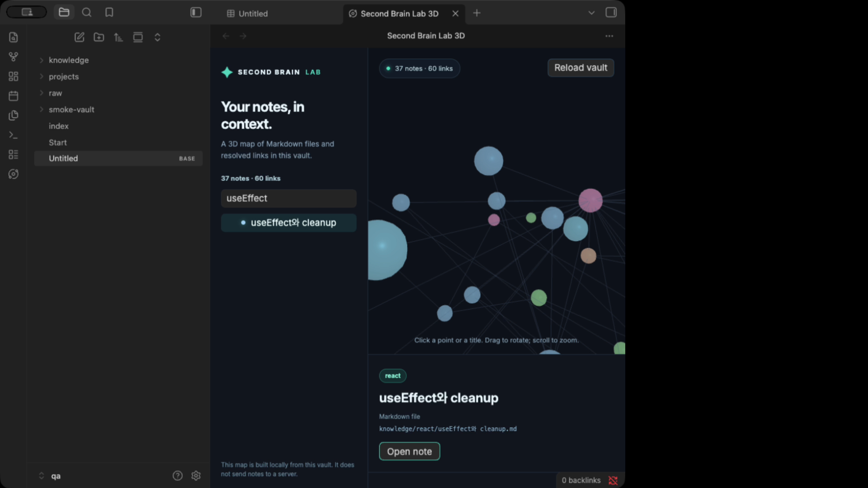Open canvas ribbon icon
The height and width of the screenshot is (488, 868).
(x=14, y=76)
